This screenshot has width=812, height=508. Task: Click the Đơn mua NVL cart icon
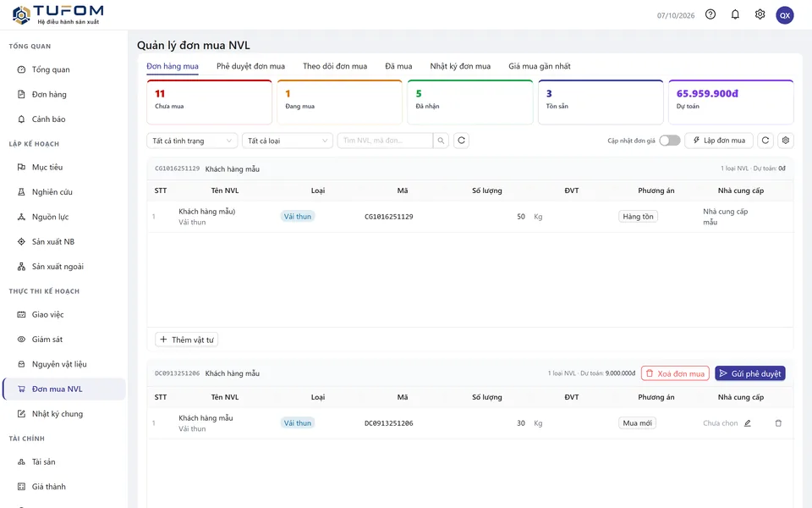(21, 389)
